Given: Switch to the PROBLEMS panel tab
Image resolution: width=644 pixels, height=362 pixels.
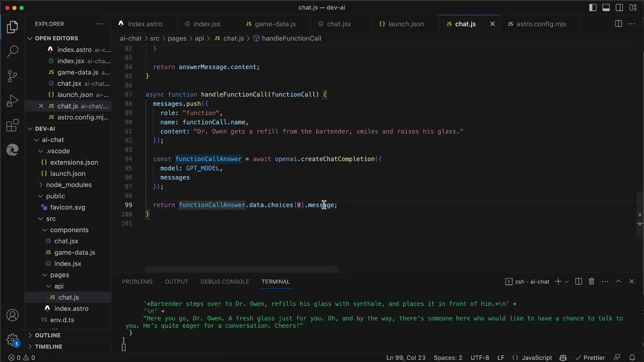Looking at the screenshot, I should [137, 282].
